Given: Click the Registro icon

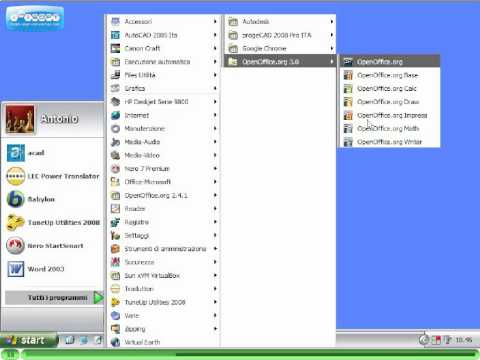Looking at the screenshot, I should click(x=115, y=222).
